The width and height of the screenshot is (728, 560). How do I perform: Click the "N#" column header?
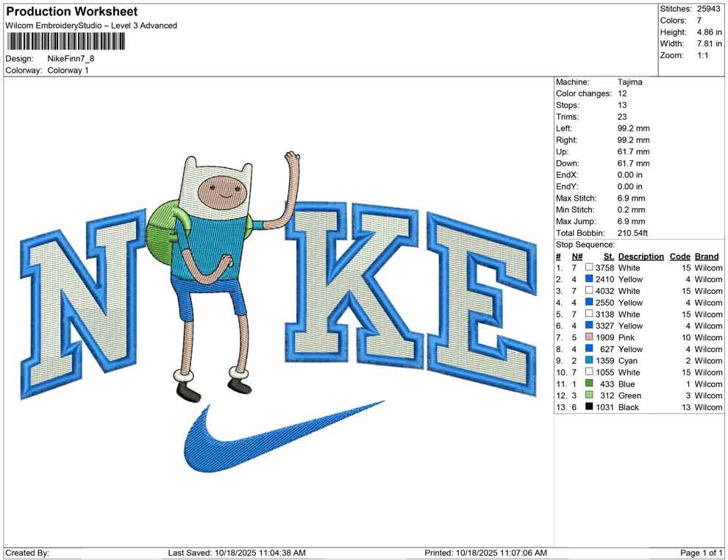coord(577,256)
